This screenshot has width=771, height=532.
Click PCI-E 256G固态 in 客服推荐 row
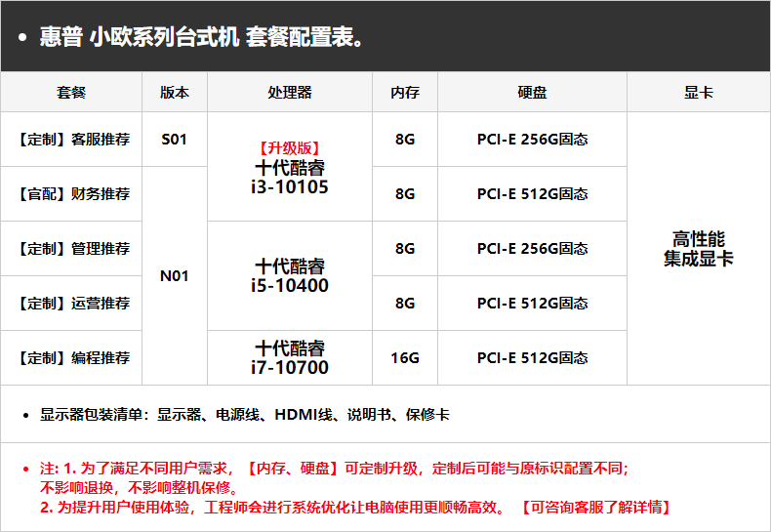pos(532,140)
